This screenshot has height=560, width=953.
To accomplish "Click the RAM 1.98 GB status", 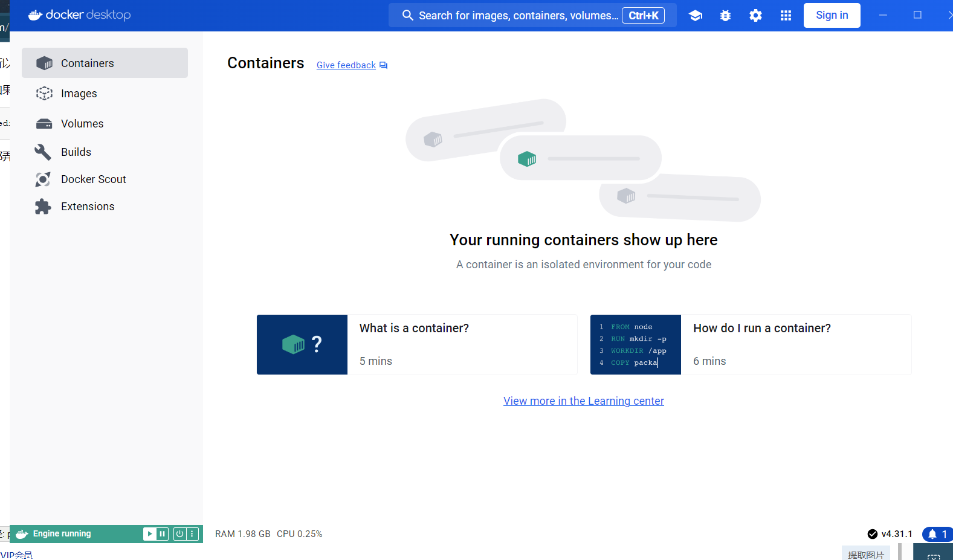I will click(243, 534).
